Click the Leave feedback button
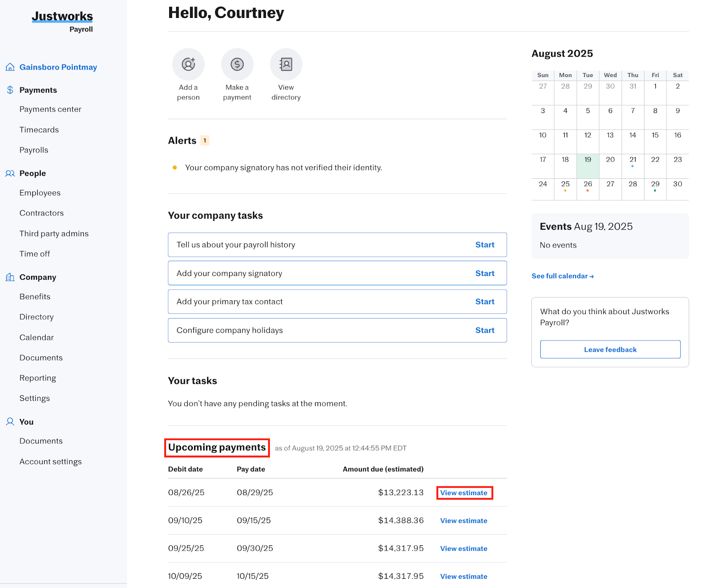Image resolution: width=701 pixels, height=588 pixels. tap(610, 349)
